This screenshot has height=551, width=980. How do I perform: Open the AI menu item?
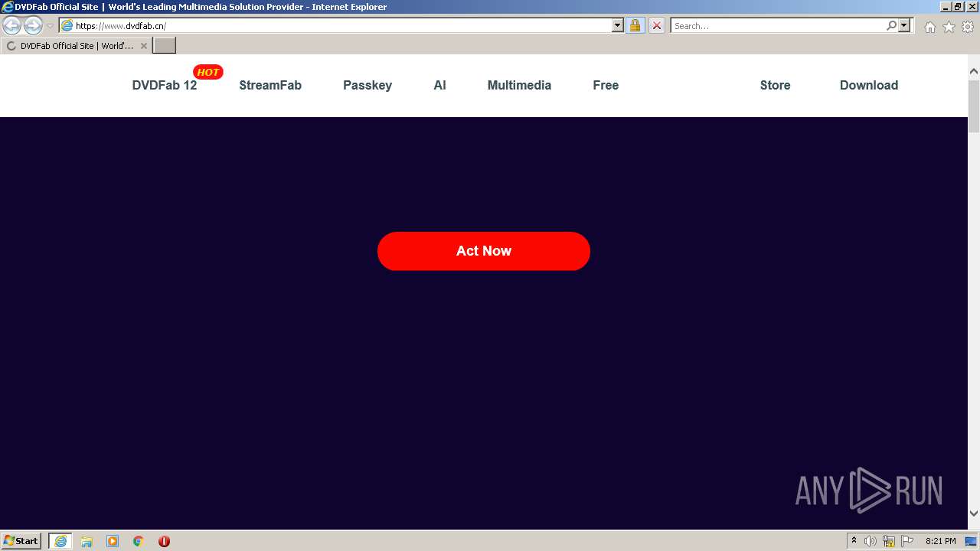[x=439, y=85]
